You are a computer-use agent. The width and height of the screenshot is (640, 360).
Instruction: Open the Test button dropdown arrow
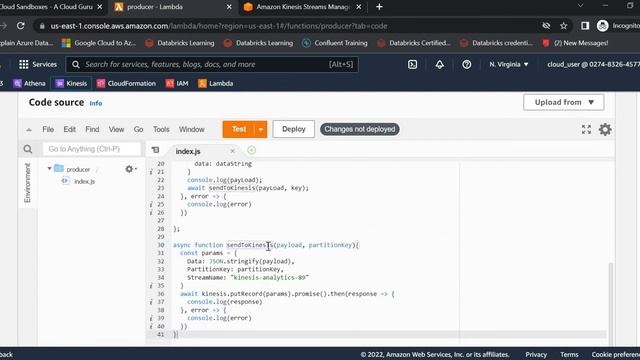point(260,129)
